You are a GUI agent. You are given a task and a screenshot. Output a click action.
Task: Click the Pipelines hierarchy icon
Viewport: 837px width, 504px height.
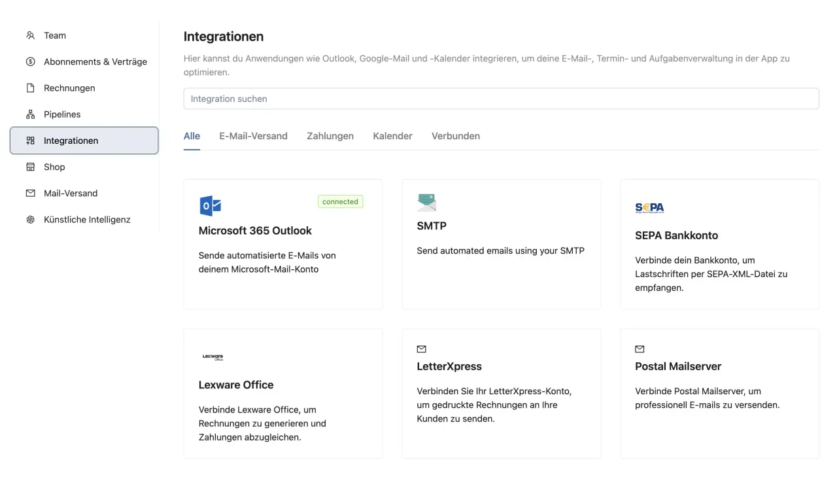point(30,114)
